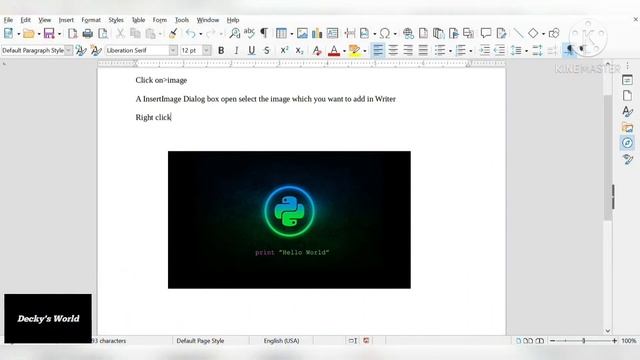The width and height of the screenshot is (640, 360).
Task: Set Align Left paragraph alignment
Action: coord(378,50)
